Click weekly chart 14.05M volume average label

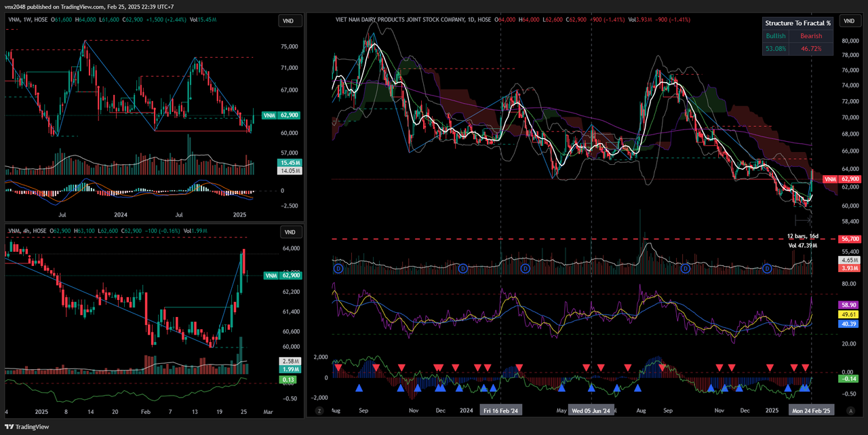[289, 172]
